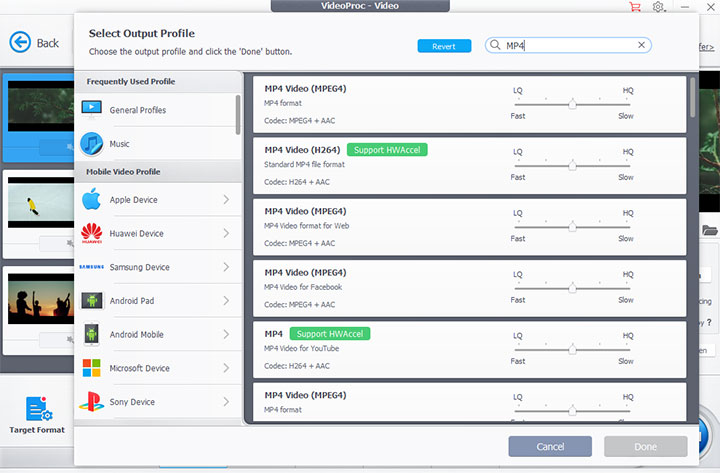Click the Apple logo icon
Screen dimensions: 720x473
pos(92,200)
